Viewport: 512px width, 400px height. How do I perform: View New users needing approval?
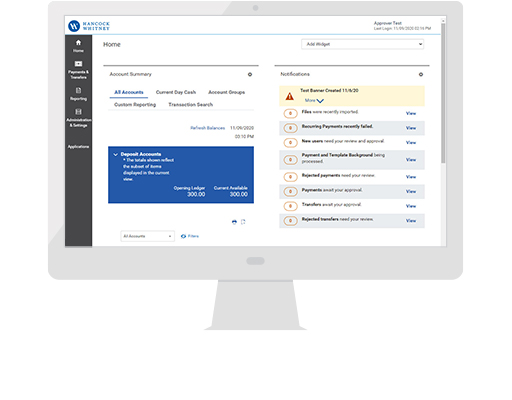(x=411, y=143)
